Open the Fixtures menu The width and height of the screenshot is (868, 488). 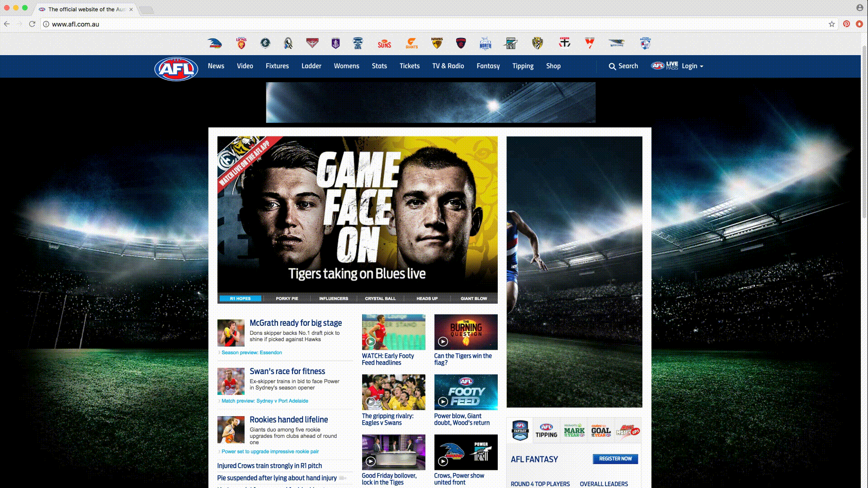(x=277, y=66)
